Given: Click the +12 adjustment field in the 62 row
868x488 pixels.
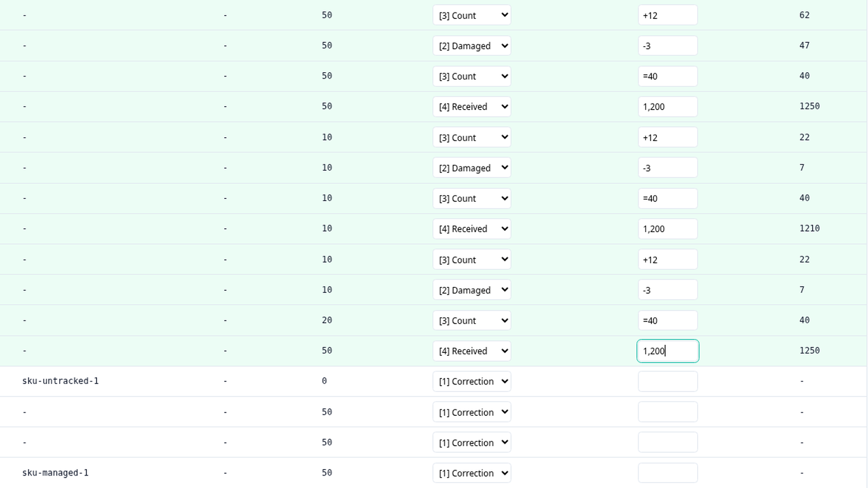Looking at the screenshot, I should pyautogui.click(x=667, y=15).
